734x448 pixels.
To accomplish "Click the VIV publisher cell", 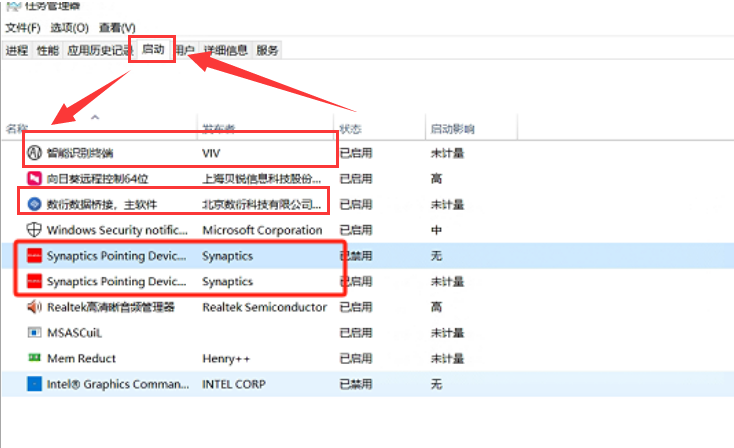I will tap(211, 153).
